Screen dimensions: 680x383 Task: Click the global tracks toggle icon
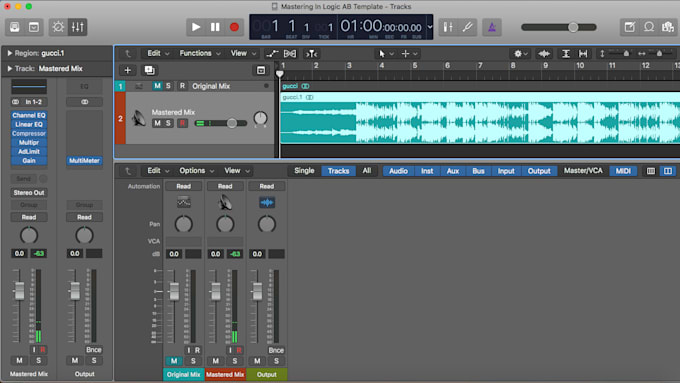[261, 70]
